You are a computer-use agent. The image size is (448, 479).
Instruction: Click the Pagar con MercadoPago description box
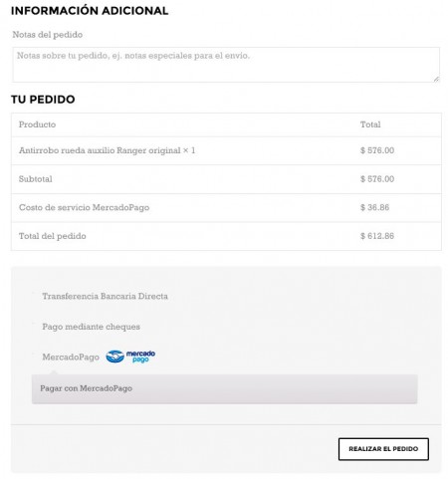click(x=224, y=388)
